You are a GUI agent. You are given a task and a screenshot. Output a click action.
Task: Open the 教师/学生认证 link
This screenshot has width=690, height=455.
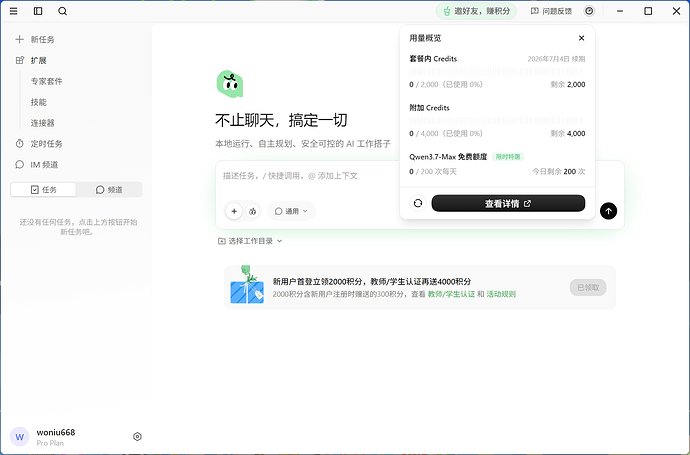[x=451, y=294]
